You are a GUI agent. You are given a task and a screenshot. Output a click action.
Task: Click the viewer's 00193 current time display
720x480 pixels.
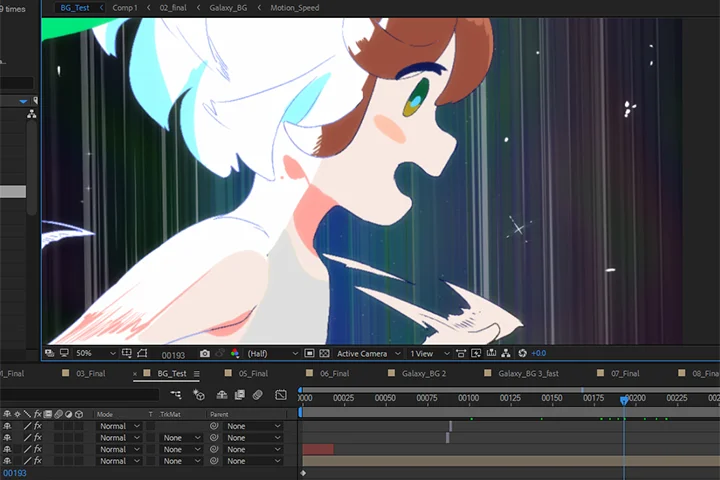click(173, 355)
